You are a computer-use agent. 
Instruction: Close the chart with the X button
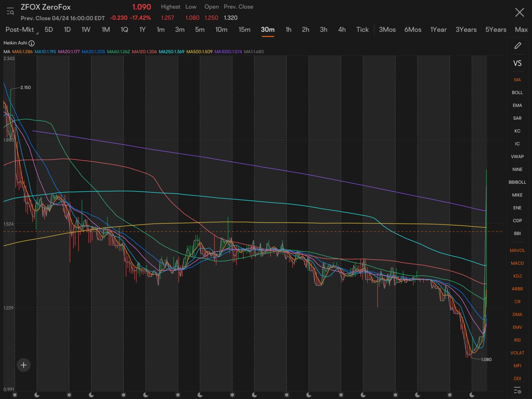coord(519,13)
